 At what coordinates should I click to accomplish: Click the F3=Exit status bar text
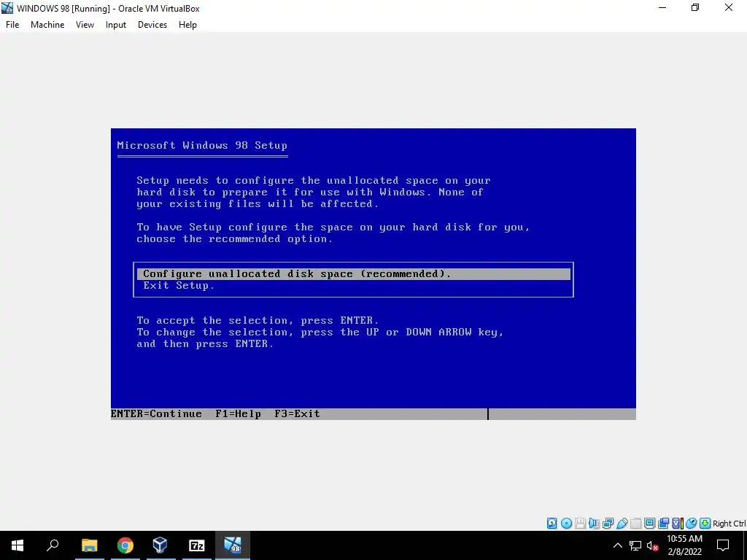point(298,414)
